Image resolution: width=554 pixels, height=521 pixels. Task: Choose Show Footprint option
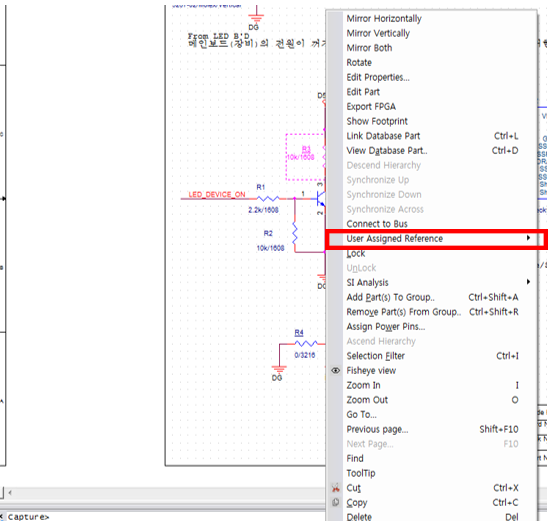click(x=377, y=121)
